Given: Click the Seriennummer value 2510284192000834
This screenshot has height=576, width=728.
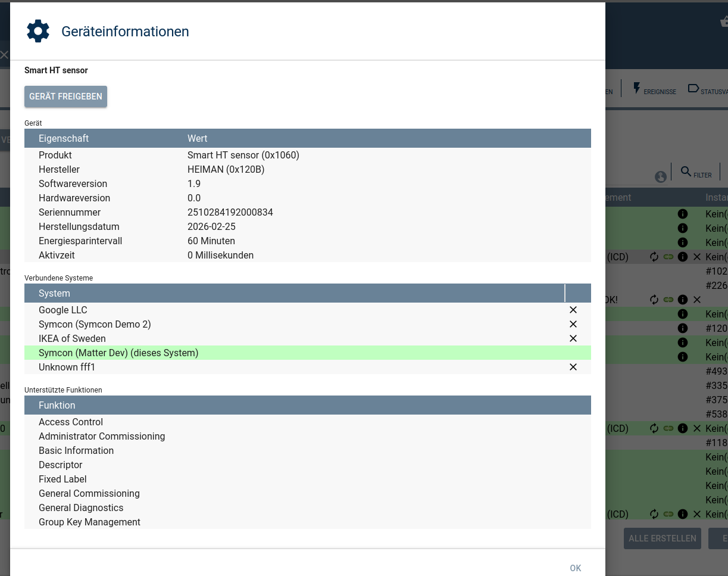Looking at the screenshot, I should [x=230, y=212].
